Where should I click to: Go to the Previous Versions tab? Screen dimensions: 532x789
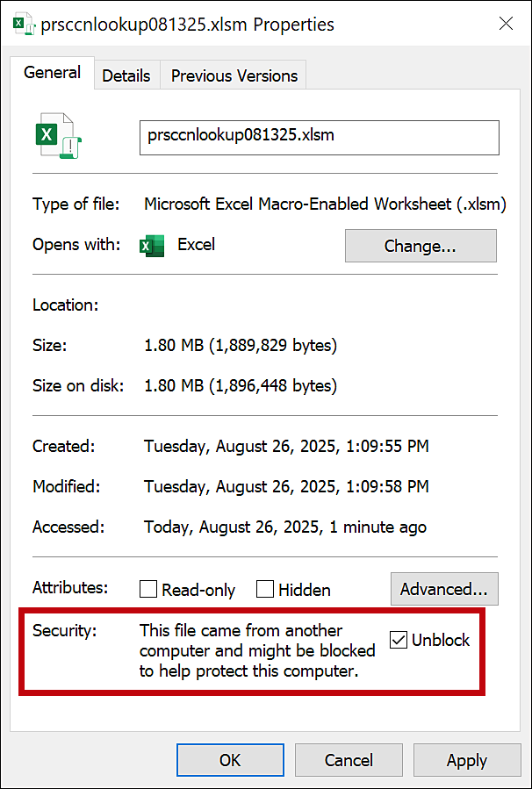click(234, 76)
